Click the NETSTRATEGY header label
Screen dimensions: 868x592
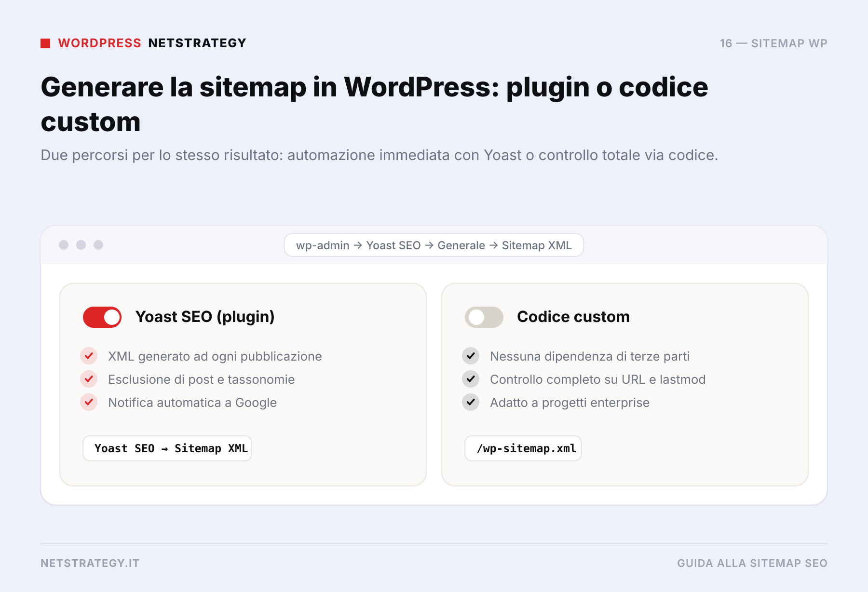point(197,43)
